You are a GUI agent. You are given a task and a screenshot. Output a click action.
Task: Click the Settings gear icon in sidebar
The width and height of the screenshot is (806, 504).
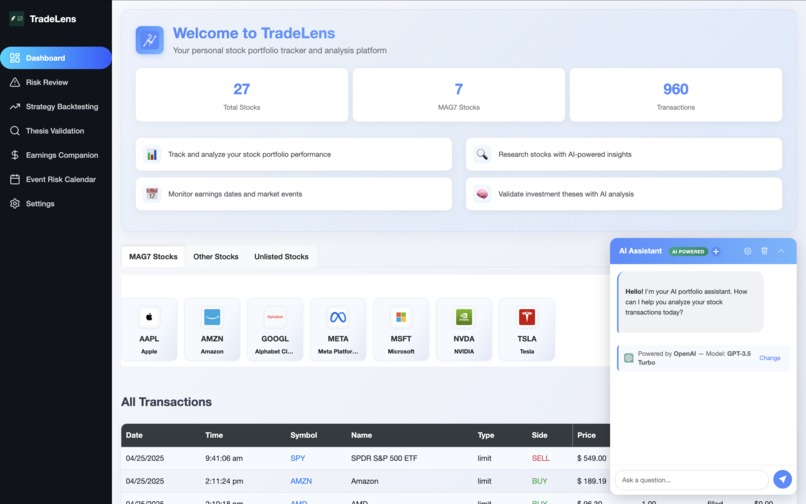[x=15, y=204]
